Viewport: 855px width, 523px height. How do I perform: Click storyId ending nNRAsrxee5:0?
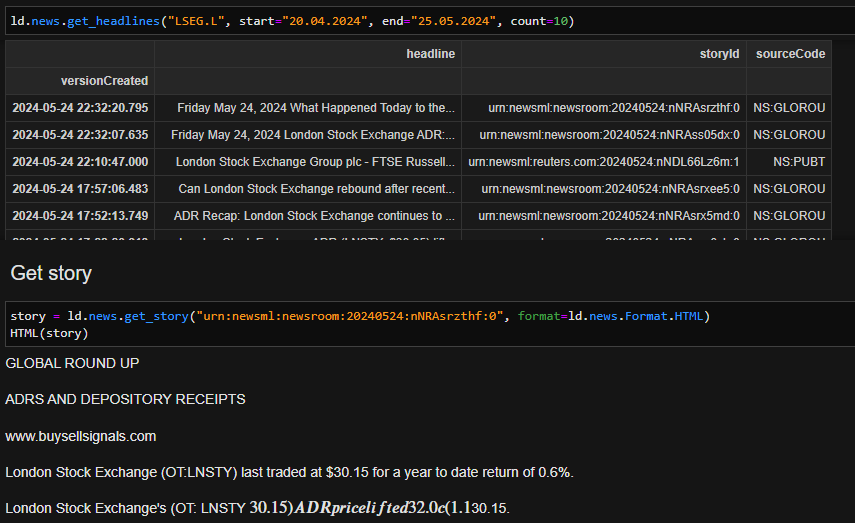[611, 189]
